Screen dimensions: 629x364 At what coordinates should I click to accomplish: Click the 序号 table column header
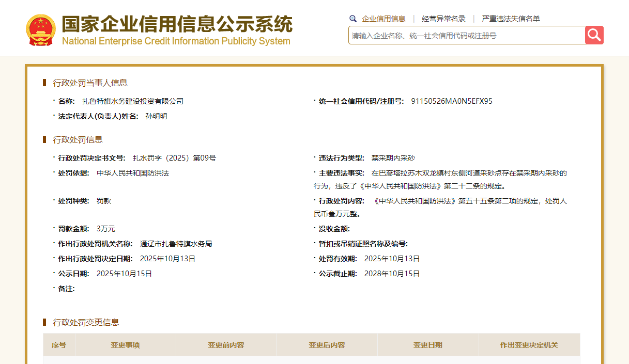pyautogui.click(x=59, y=345)
